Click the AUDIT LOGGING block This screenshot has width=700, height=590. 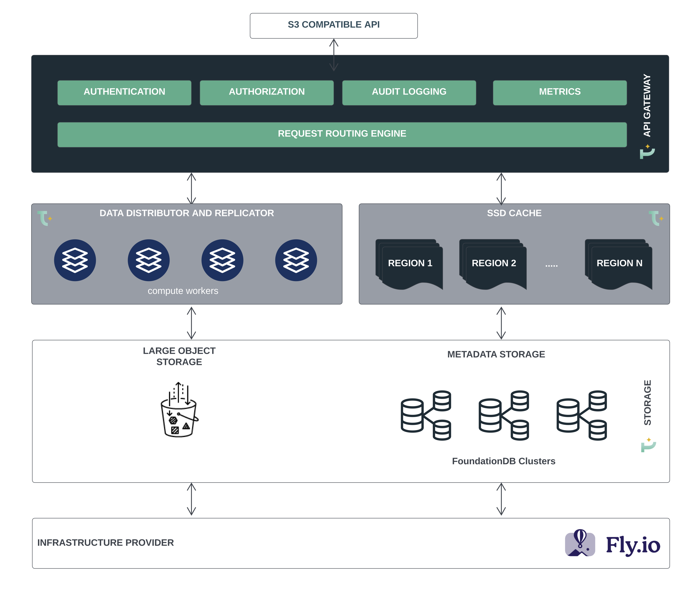(x=409, y=93)
